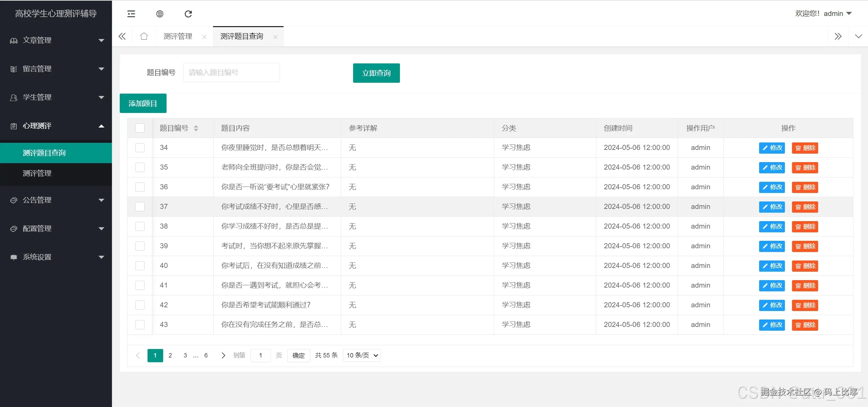The image size is (868, 407).
Task: Close the 测评管理 tab
Action: click(204, 37)
